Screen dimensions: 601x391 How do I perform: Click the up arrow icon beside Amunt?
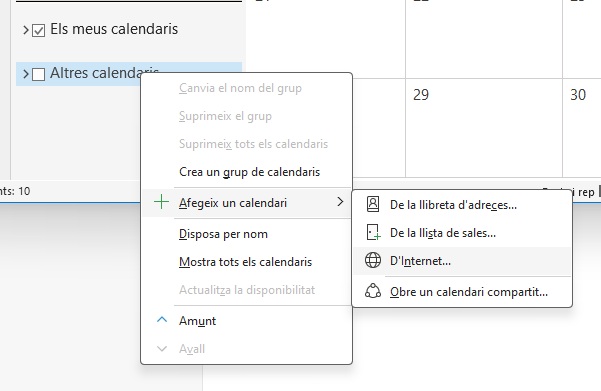162,320
